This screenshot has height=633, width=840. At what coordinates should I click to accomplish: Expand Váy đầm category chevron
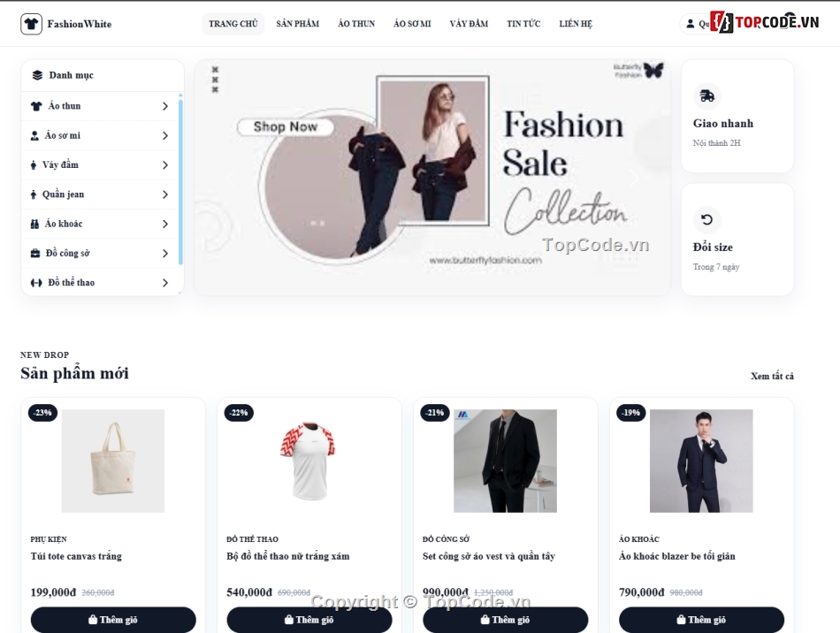tap(165, 165)
